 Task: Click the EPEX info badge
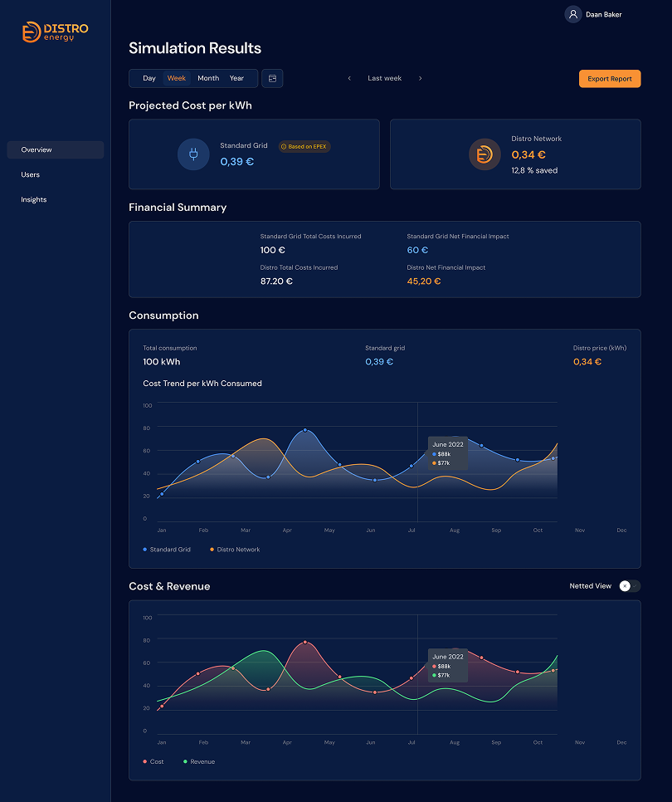click(304, 147)
